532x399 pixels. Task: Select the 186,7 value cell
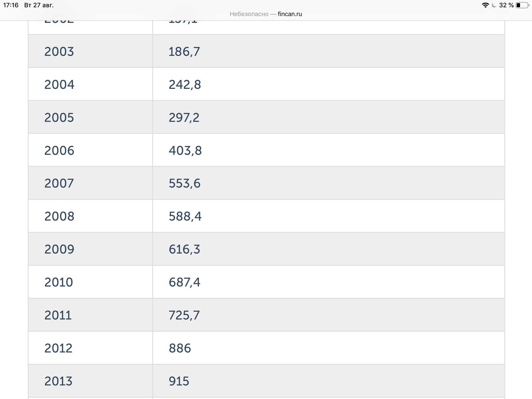coord(329,51)
